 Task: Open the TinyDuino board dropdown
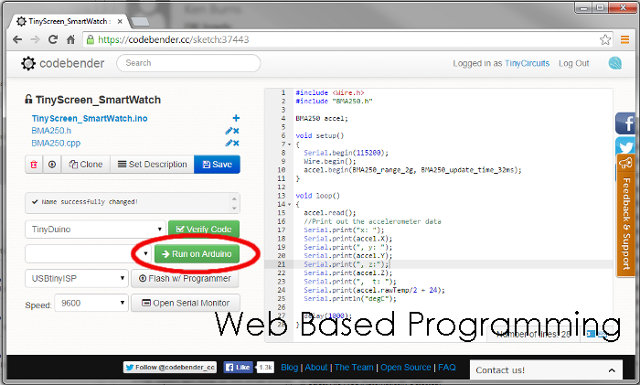[95, 229]
